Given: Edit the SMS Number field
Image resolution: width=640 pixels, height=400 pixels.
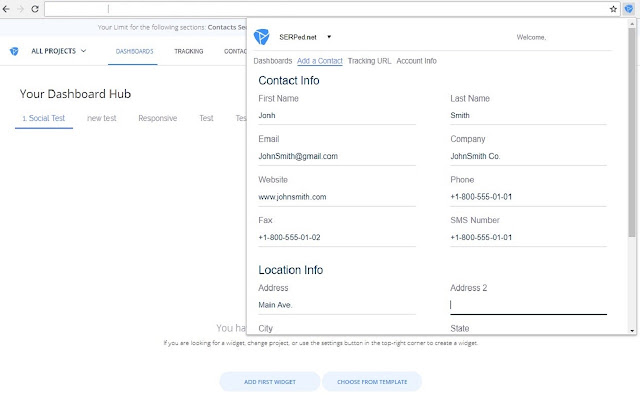Looking at the screenshot, I should coord(528,238).
